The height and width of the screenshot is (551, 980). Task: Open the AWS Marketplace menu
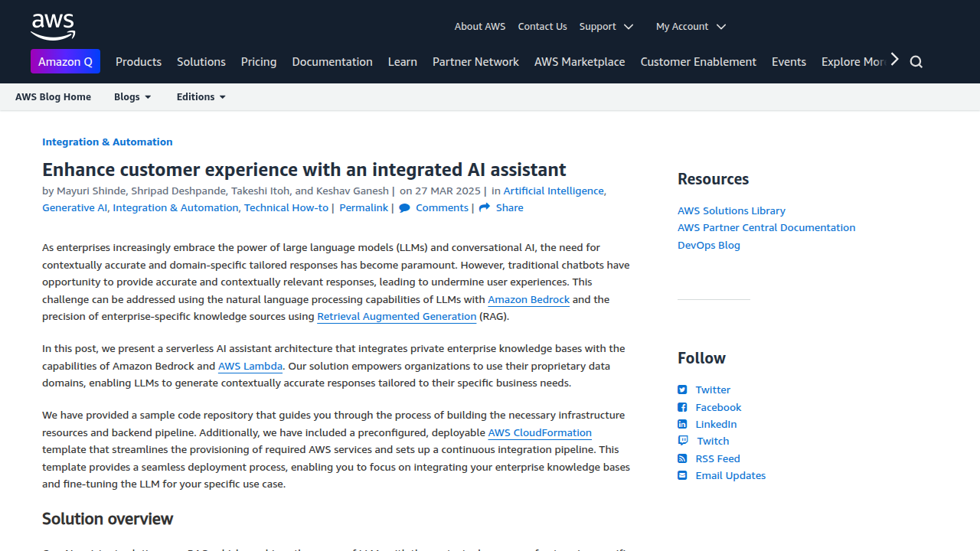[x=580, y=62]
